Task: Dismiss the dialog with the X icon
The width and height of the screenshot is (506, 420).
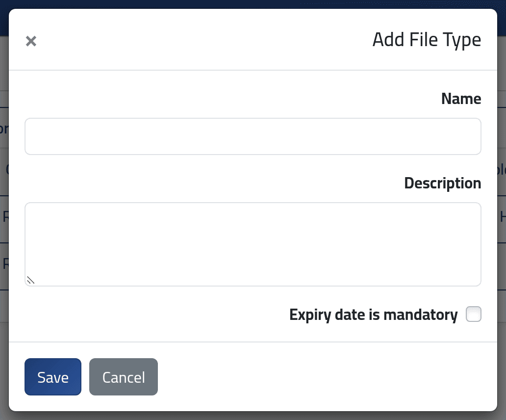Action: (x=31, y=41)
